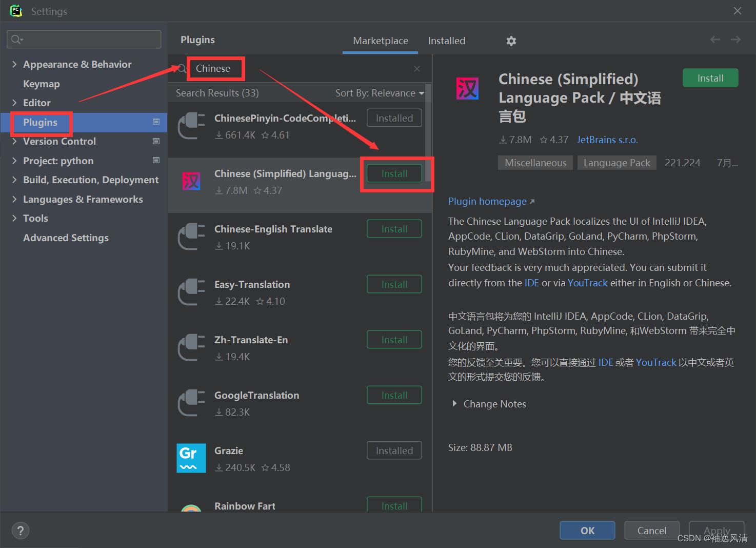Screen dimensions: 756x548
Task: Focus the settings search box
Action: [x=84, y=40]
